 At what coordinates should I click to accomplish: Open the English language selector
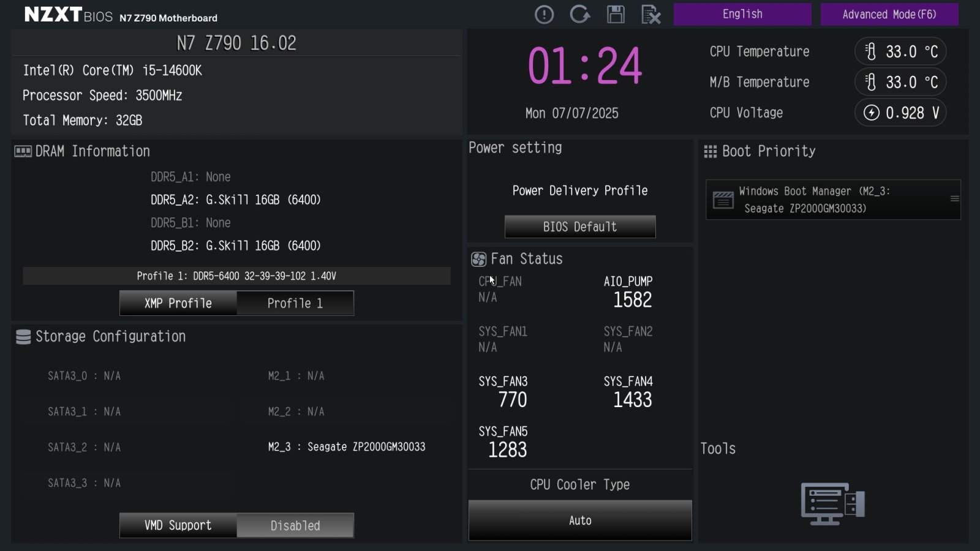tap(742, 14)
